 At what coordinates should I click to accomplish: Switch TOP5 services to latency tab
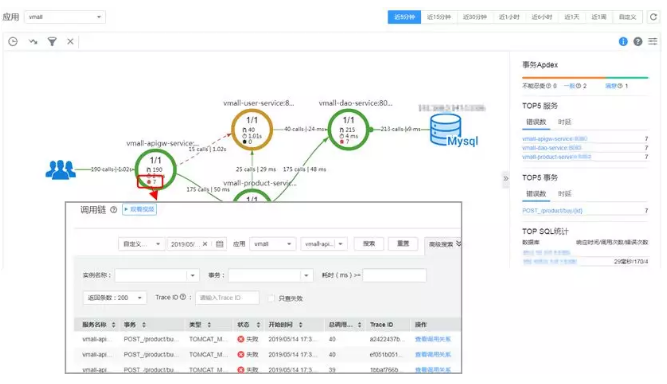(564, 122)
